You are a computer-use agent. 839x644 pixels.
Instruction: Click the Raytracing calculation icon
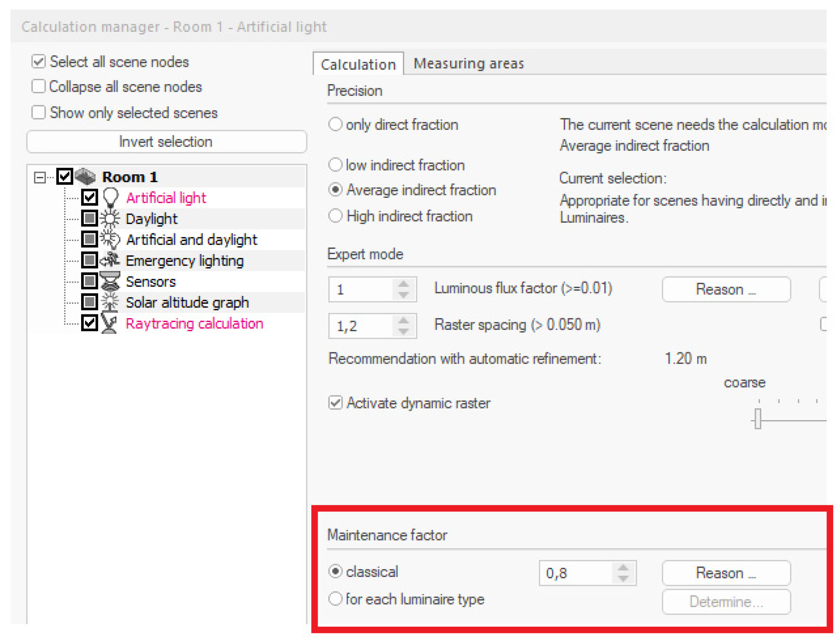pos(109,323)
